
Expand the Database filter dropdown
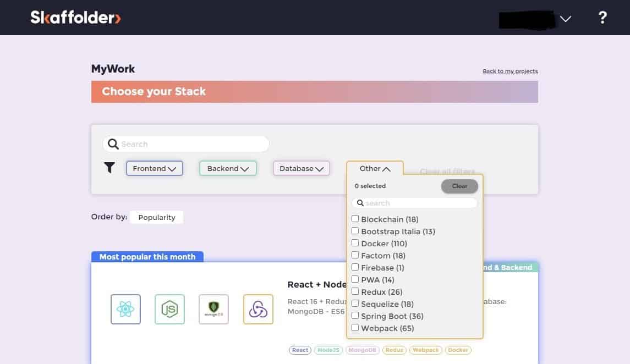302,168
